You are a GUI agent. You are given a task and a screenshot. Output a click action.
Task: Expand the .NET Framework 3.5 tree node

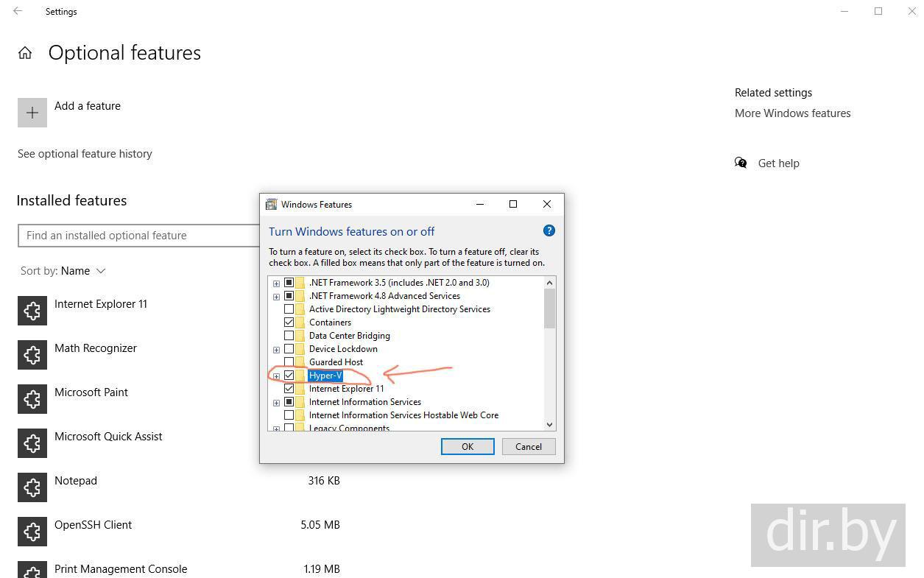276,283
